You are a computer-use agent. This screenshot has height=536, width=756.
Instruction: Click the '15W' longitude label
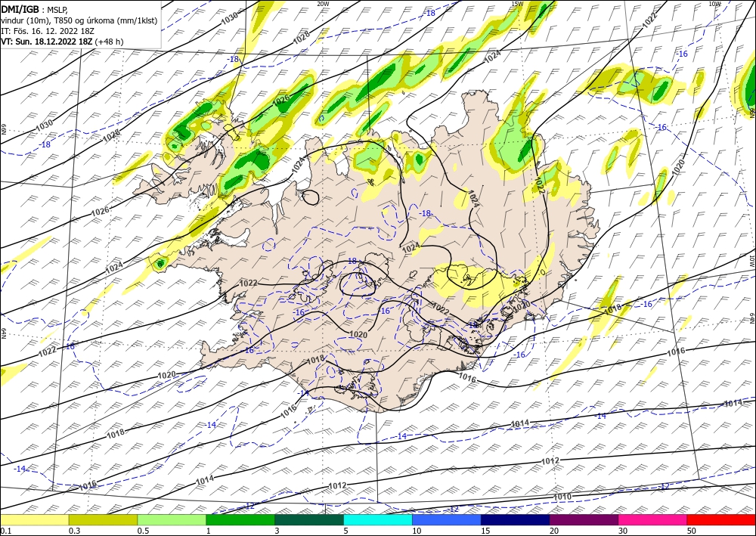(x=517, y=3)
